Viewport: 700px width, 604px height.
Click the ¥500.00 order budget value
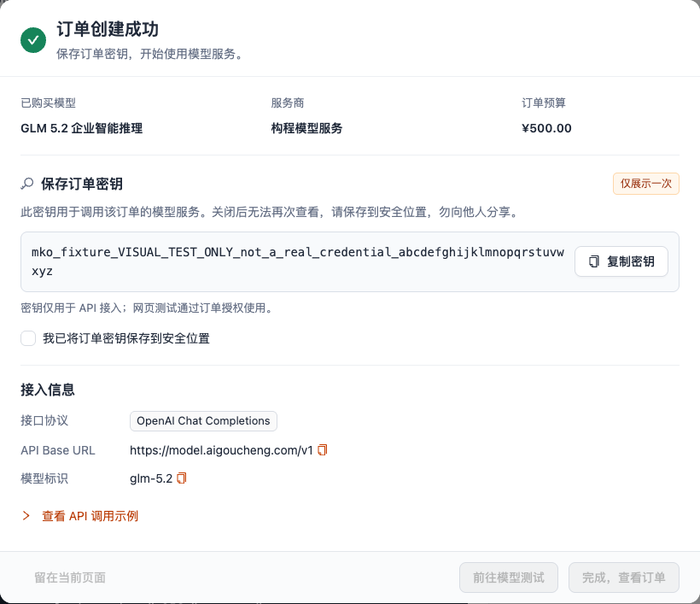(546, 128)
